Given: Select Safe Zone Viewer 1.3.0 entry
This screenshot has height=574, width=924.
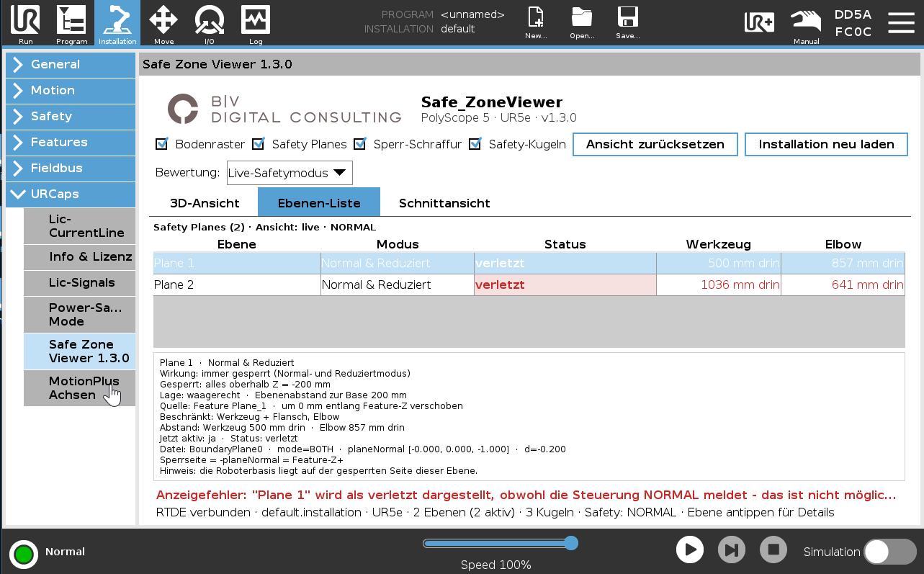Looking at the screenshot, I should 79,351.
